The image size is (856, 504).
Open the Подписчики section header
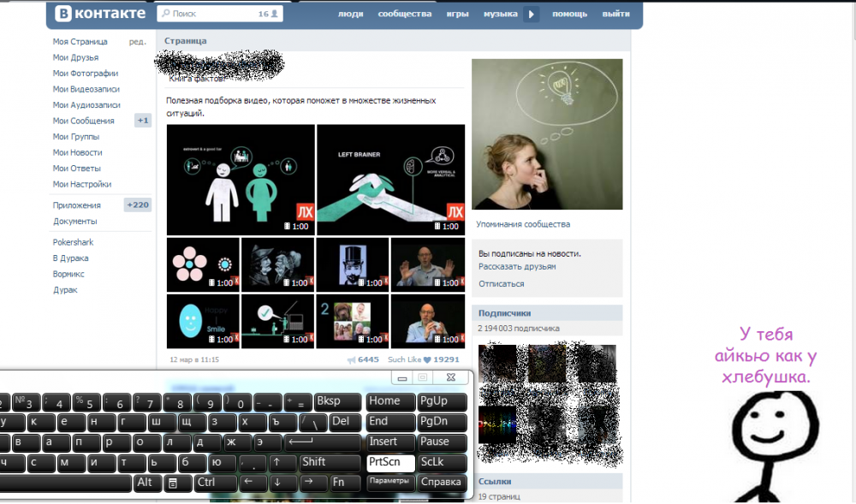[547, 312]
